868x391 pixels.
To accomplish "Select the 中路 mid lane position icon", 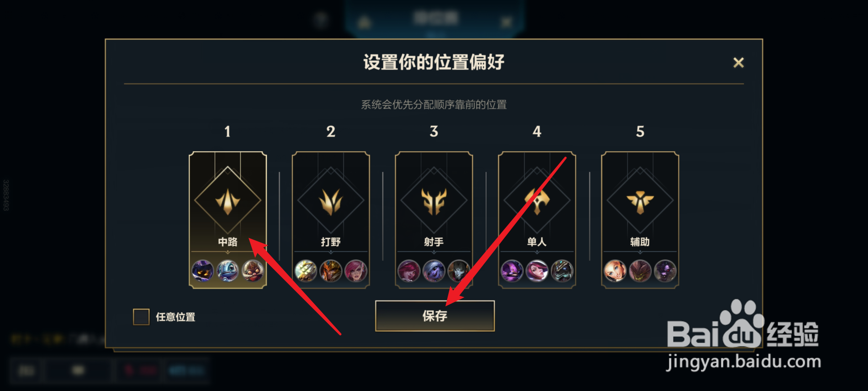I will pos(228,201).
